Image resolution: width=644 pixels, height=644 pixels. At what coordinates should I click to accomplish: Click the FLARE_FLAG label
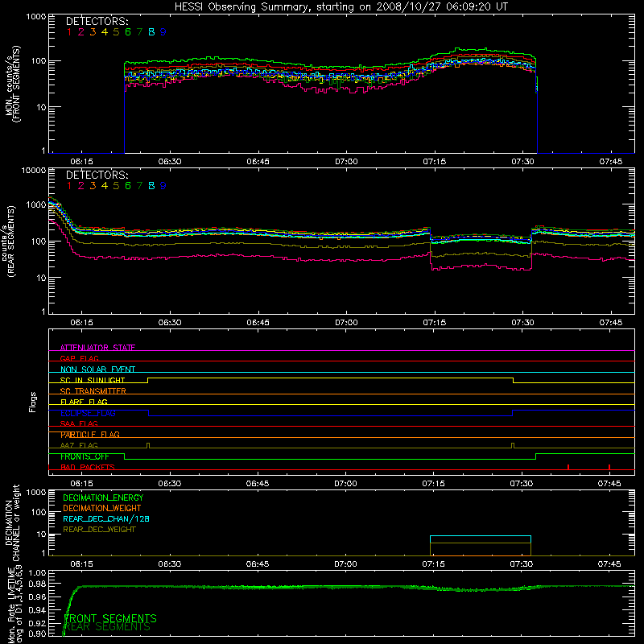[84, 402]
